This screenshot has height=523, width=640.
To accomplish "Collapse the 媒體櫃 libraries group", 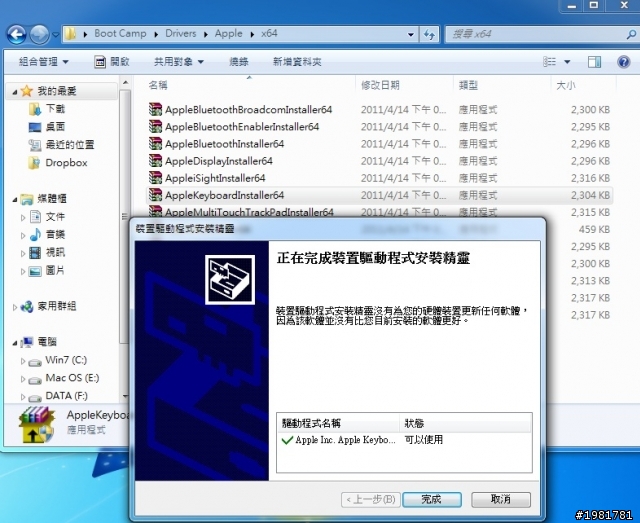I will coord(15,200).
